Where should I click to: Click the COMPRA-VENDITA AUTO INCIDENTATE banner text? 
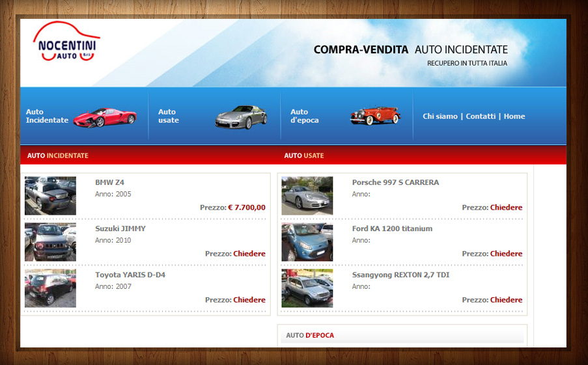(411, 49)
